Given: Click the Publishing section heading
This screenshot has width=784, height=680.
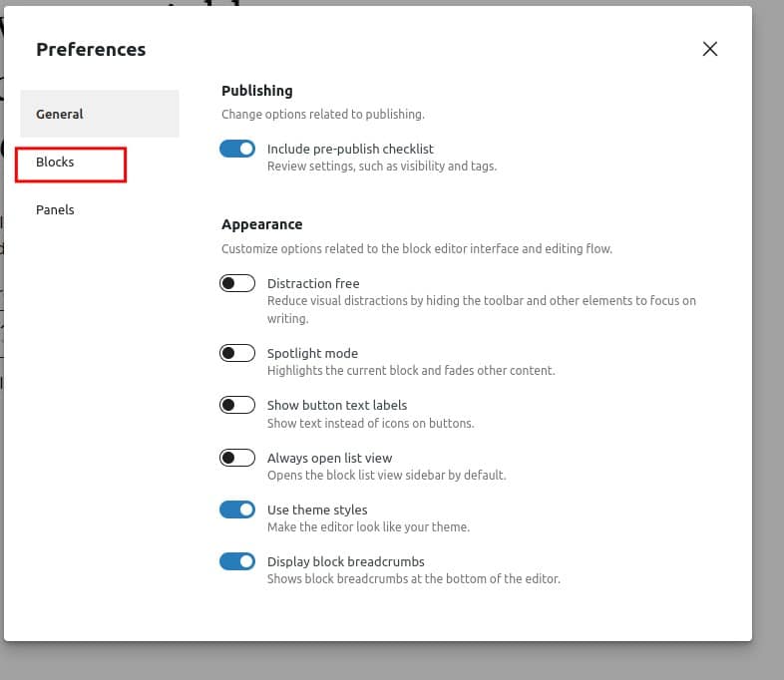Looking at the screenshot, I should coord(257,91).
